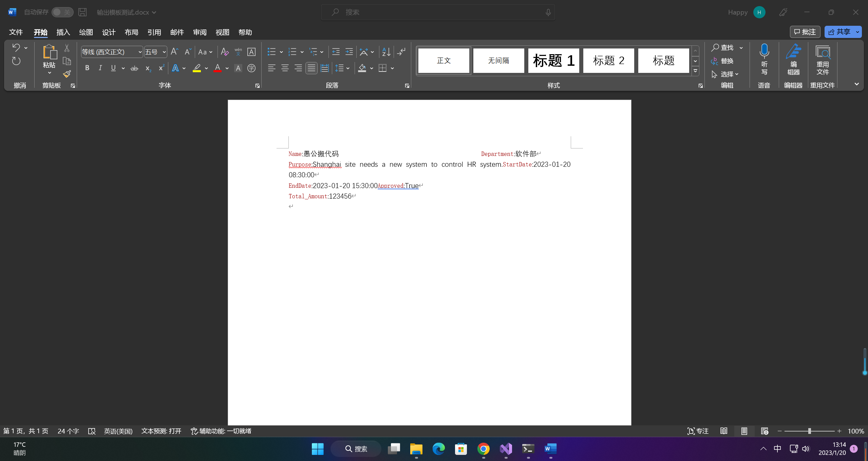Switch to the 审阅 tab

tap(200, 32)
